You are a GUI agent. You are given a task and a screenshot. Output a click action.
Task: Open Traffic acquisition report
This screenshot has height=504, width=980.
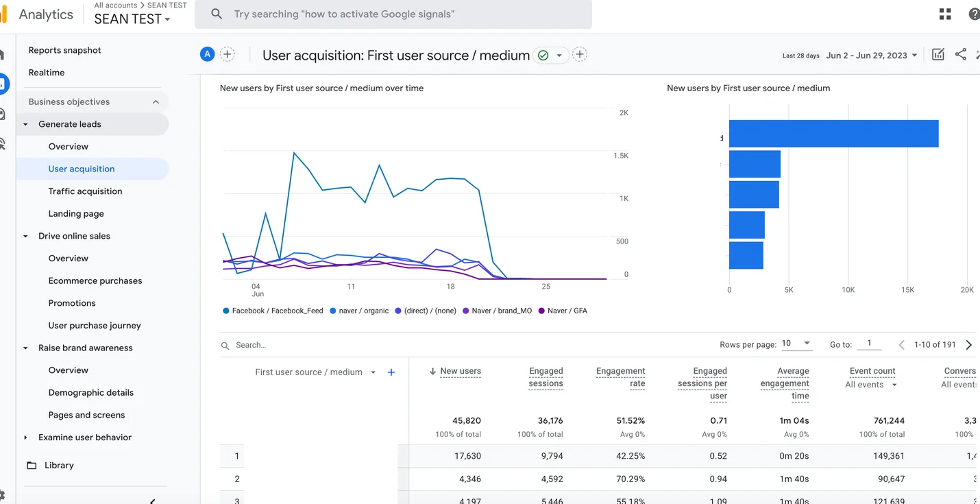85,191
